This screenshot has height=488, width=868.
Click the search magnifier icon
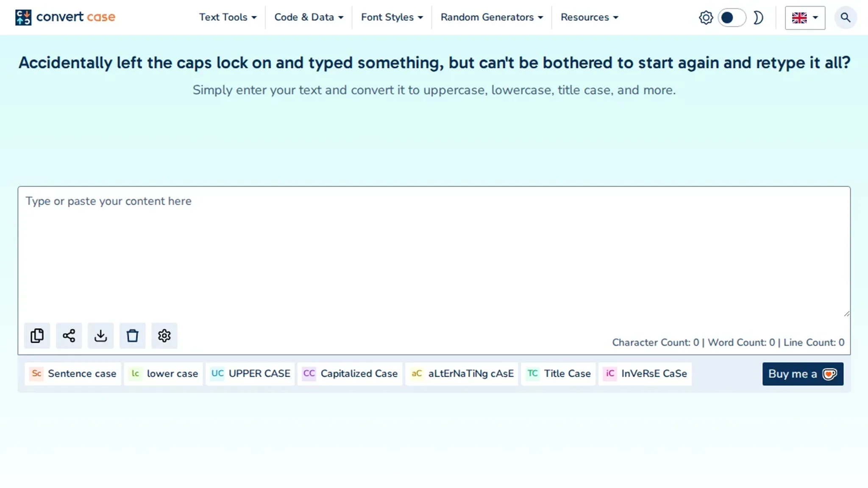(845, 17)
